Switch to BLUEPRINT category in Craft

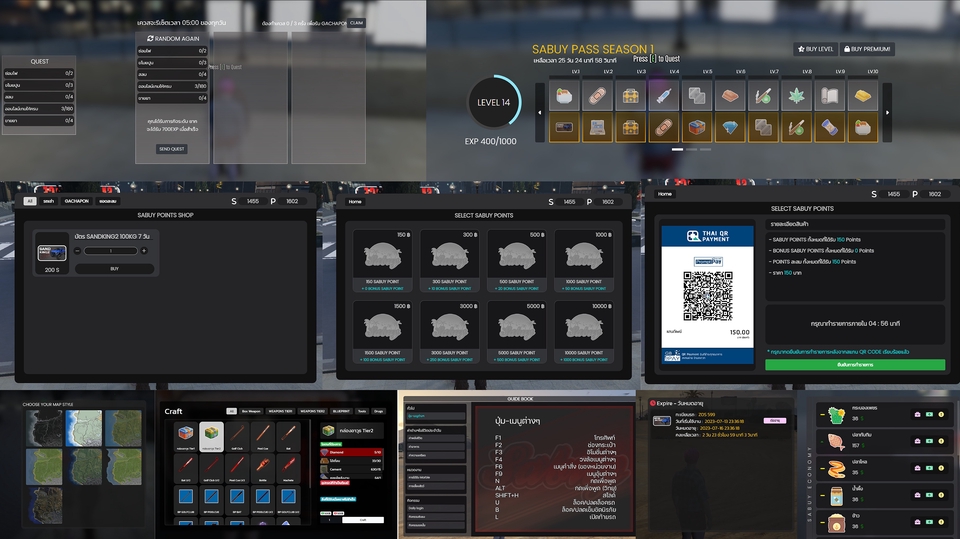(341, 411)
